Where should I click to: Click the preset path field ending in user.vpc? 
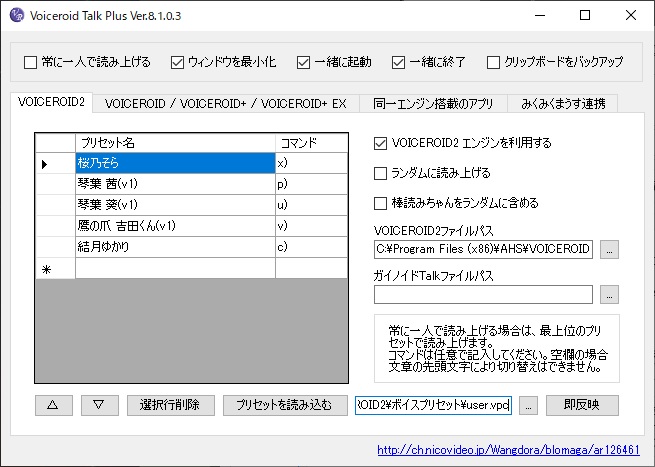point(433,405)
